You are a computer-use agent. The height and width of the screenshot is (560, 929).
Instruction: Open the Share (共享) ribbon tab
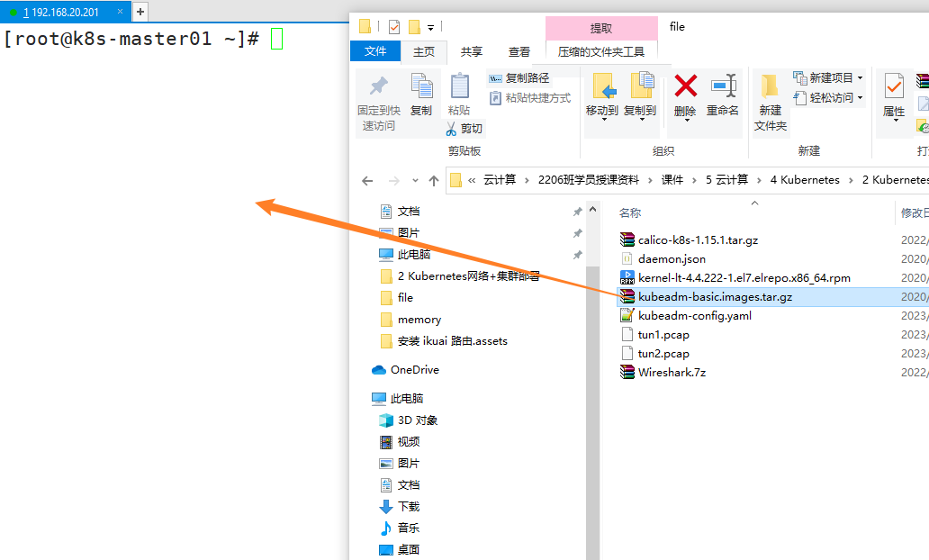coord(471,52)
